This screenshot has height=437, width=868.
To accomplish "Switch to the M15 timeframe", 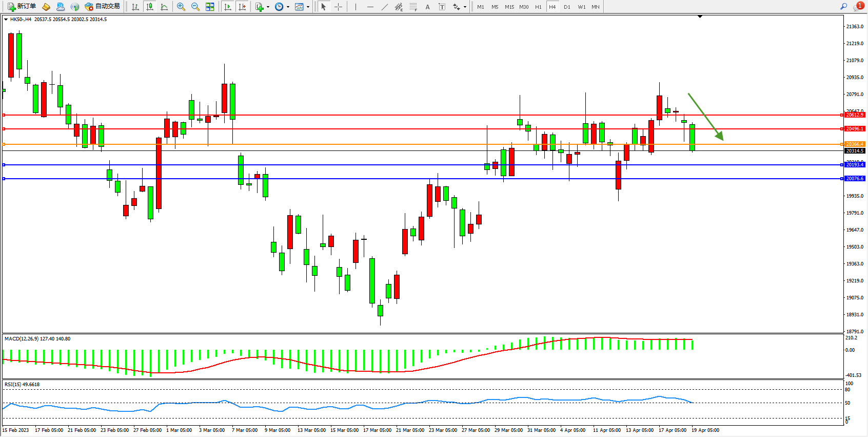I will [x=509, y=7].
